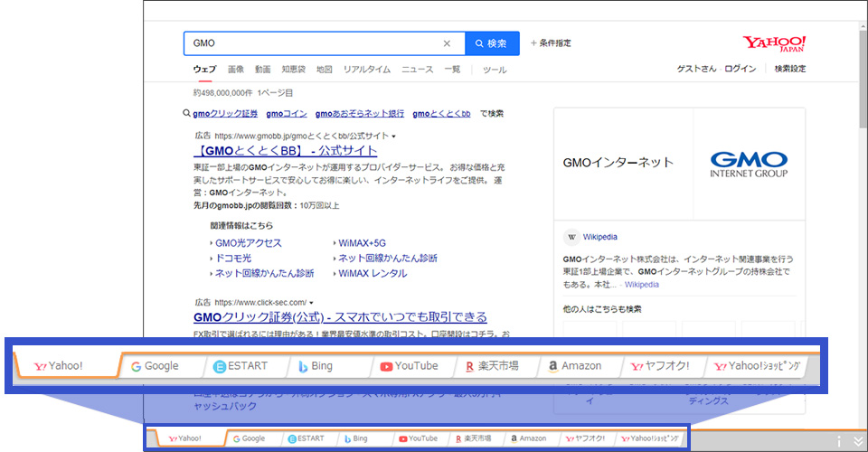Expand the ad arrow beside gmobb.jp URL

[x=393, y=137]
